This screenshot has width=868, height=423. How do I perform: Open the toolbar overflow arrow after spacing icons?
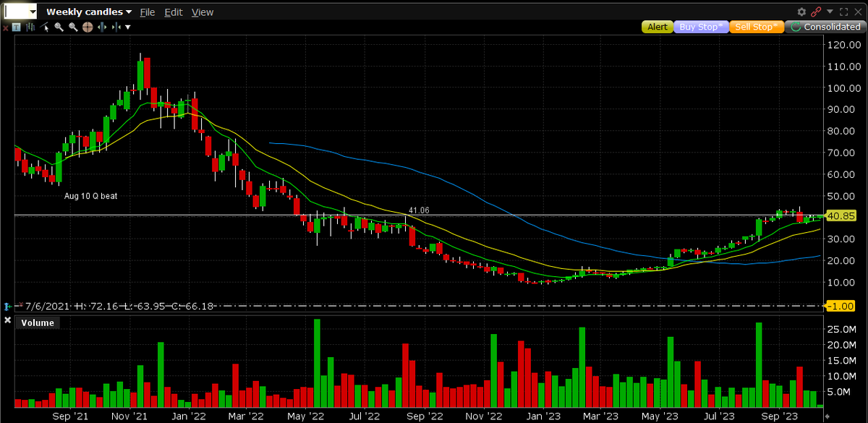coord(128,27)
